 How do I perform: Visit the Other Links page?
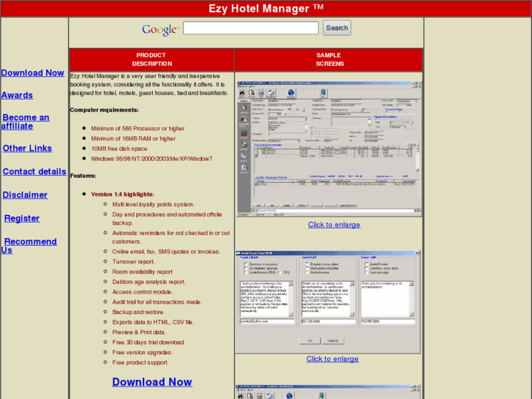(27, 149)
